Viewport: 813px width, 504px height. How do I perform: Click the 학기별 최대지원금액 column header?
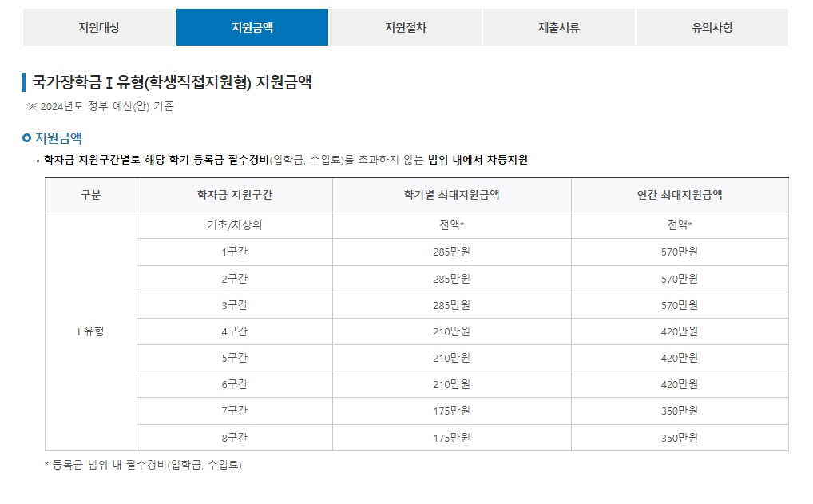(x=451, y=194)
